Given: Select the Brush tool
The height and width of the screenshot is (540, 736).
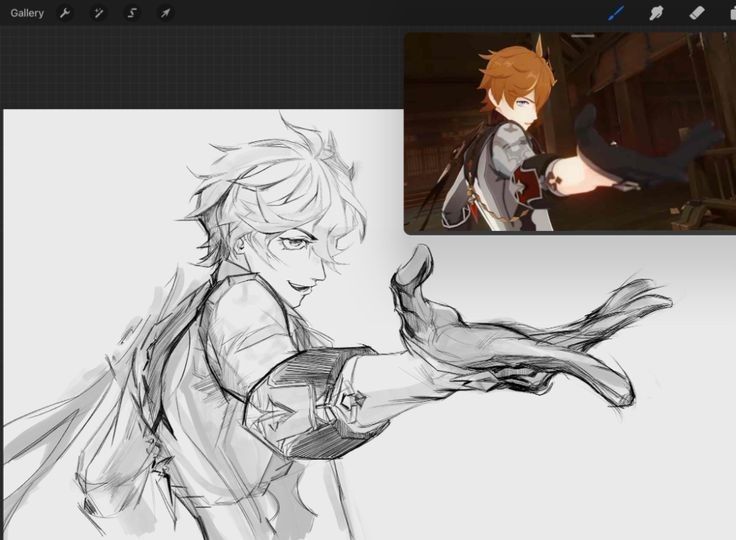Looking at the screenshot, I should tap(615, 13).
